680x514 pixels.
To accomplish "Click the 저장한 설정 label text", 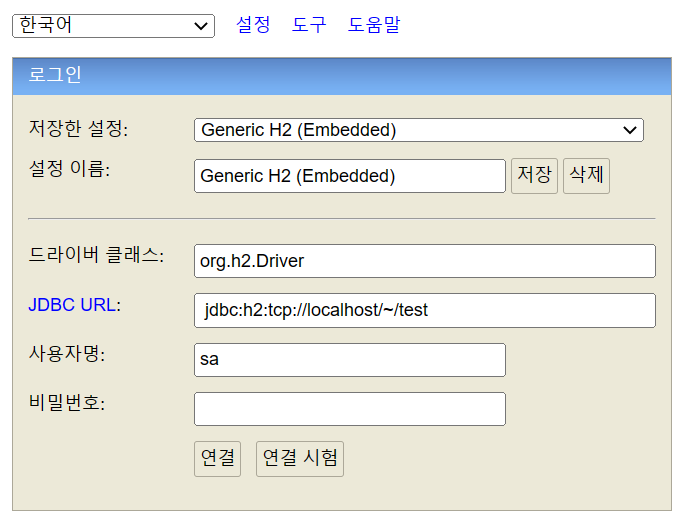I will coord(78,128).
